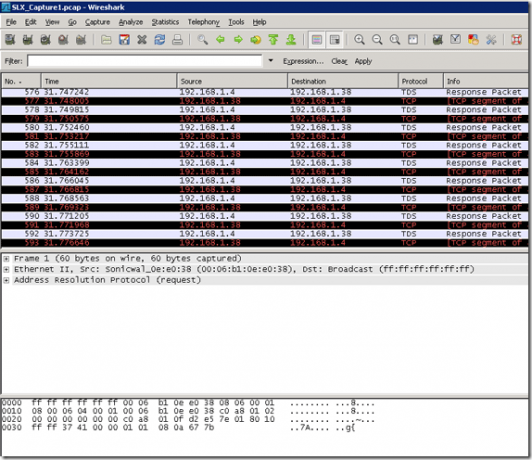Go forward in packet history arrow

pos(238,40)
